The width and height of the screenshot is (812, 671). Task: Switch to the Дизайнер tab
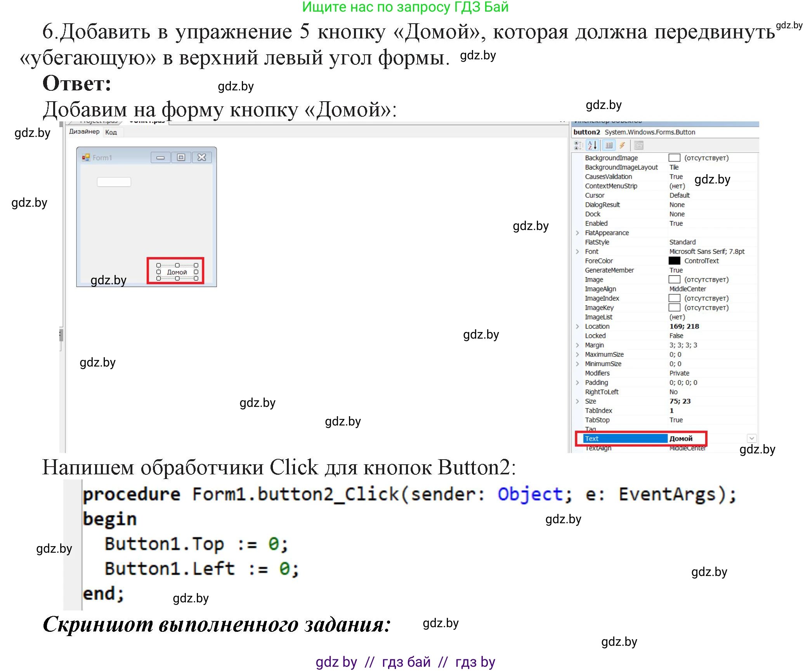(x=83, y=132)
